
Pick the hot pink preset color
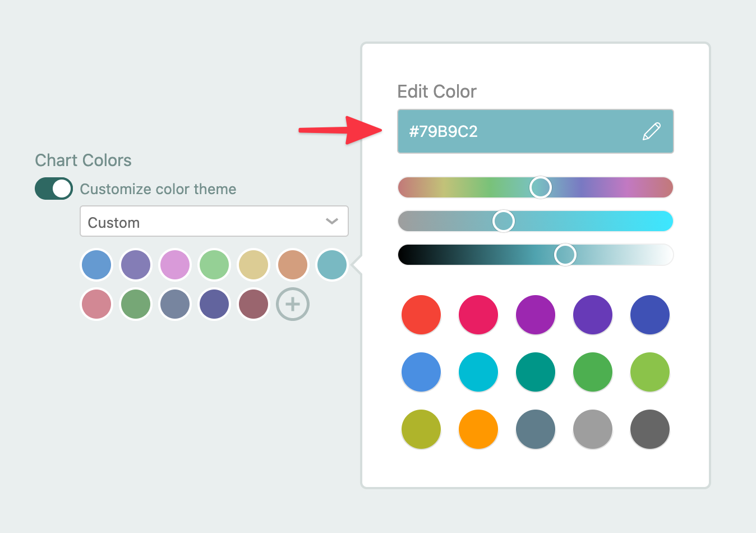[478, 315]
